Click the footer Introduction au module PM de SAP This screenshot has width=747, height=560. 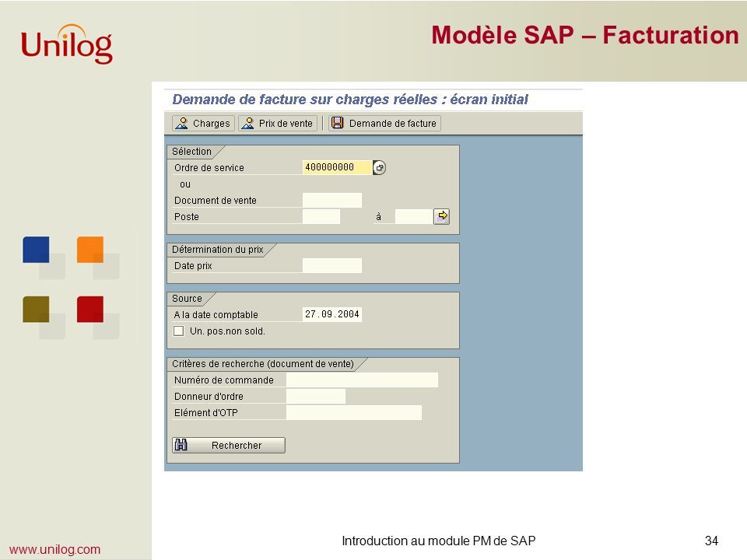coord(439,541)
